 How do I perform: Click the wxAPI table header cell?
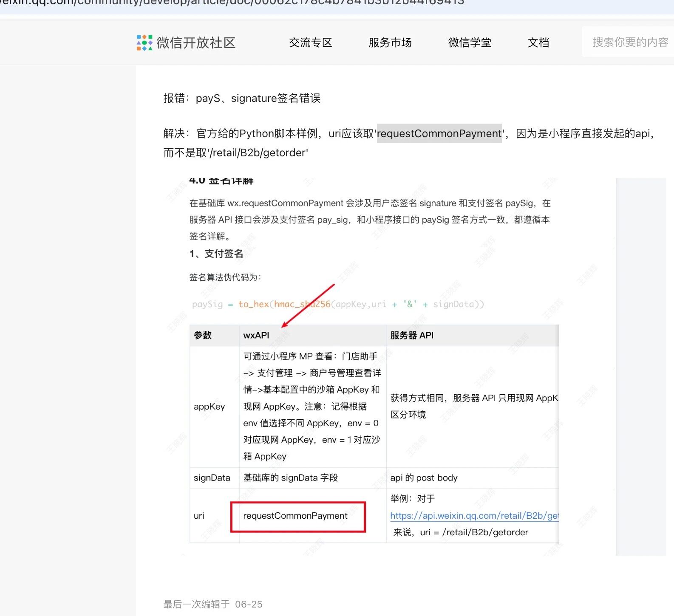(x=313, y=335)
